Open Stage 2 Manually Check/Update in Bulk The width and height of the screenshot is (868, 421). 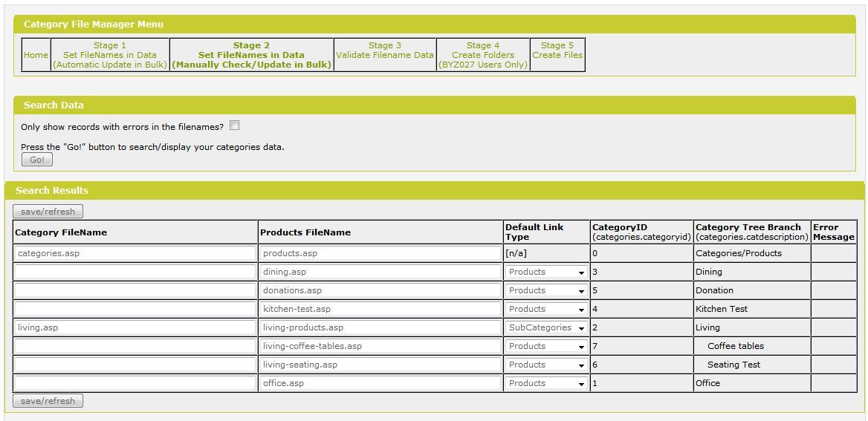click(x=251, y=55)
